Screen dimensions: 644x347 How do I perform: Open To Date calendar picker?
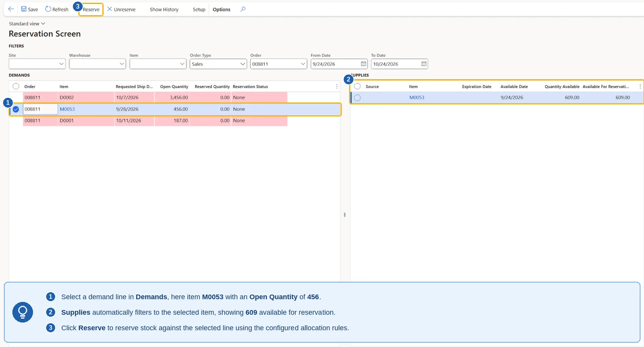[x=424, y=64]
